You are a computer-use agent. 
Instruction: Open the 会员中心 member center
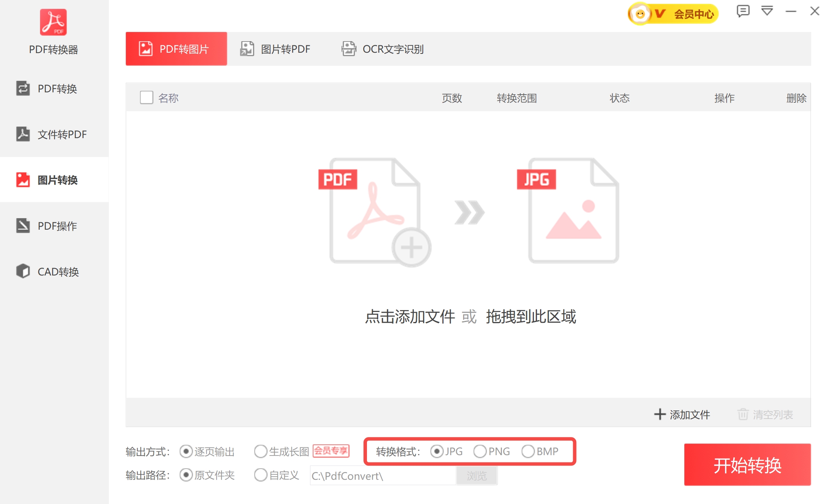click(x=673, y=14)
